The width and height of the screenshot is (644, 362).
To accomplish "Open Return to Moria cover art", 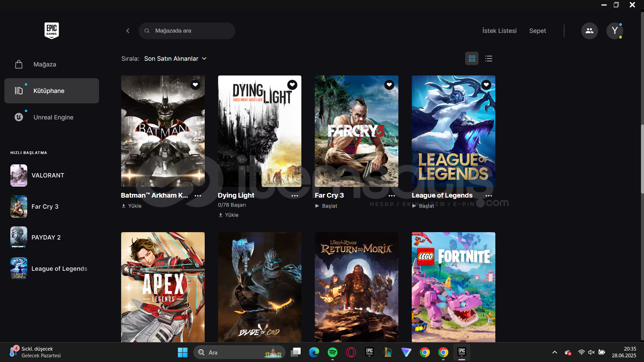I will coord(356,287).
